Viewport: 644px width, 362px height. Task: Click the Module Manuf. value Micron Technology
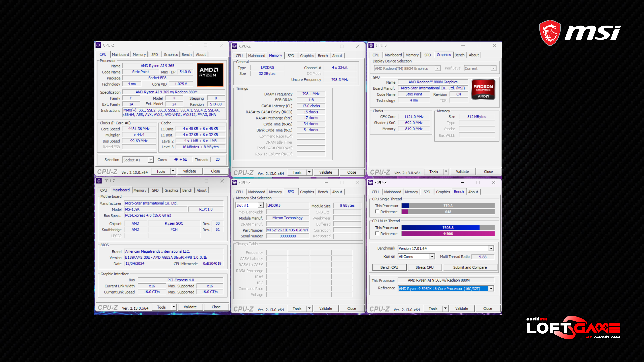click(x=287, y=218)
